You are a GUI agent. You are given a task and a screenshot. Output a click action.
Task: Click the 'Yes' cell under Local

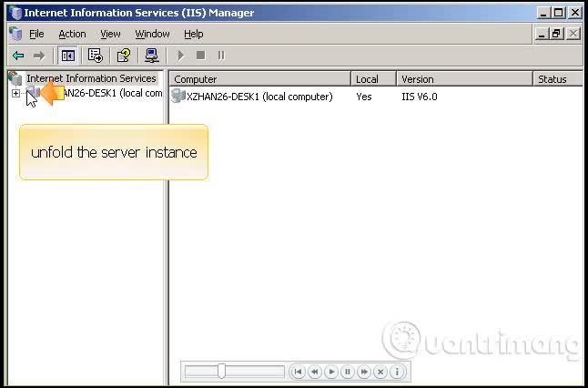point(364,97)
